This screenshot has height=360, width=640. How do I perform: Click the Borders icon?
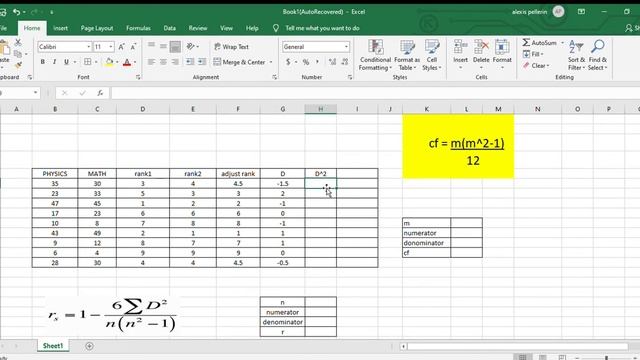coord(87,62)
